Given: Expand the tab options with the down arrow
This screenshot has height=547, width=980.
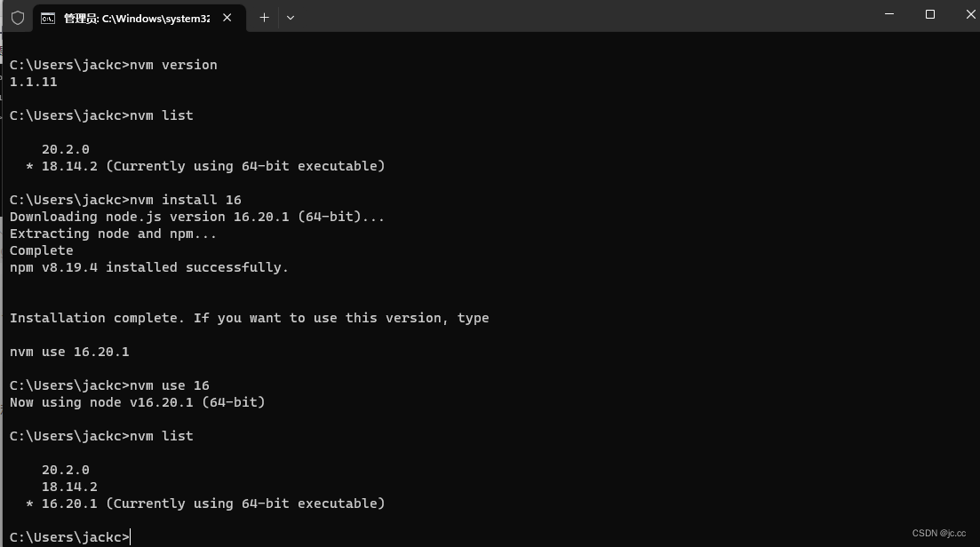Looking at the screenshot, I should 291,18.
